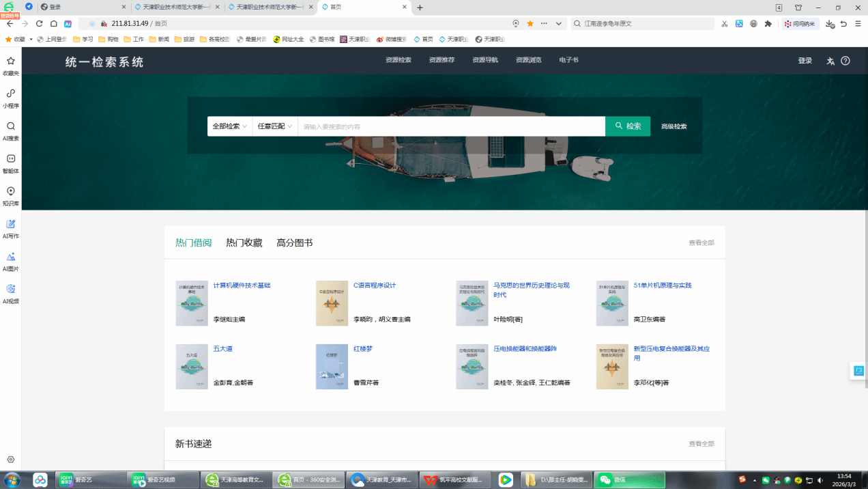Open 高级检索 advanced search link
The width and height of the screenshot is (868, 489).
[674, 126]
